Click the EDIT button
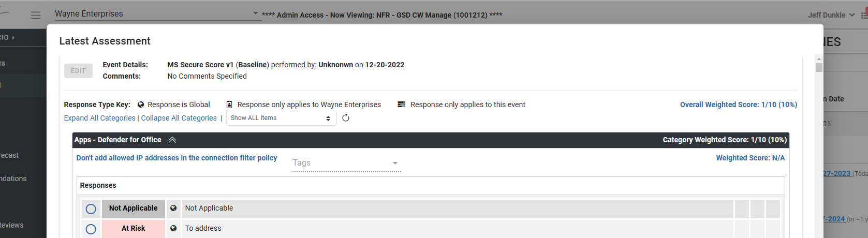Image resolution: width=868 pixels, height=238 pixels. click(78, 71)
